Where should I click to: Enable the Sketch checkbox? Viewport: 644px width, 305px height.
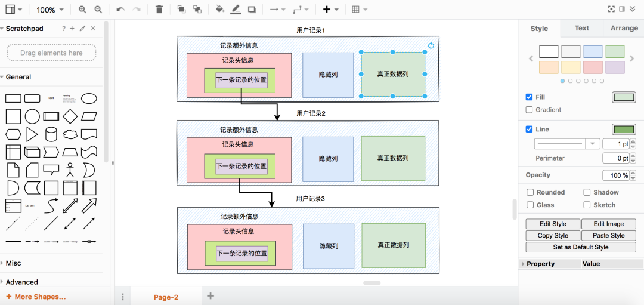587,205
